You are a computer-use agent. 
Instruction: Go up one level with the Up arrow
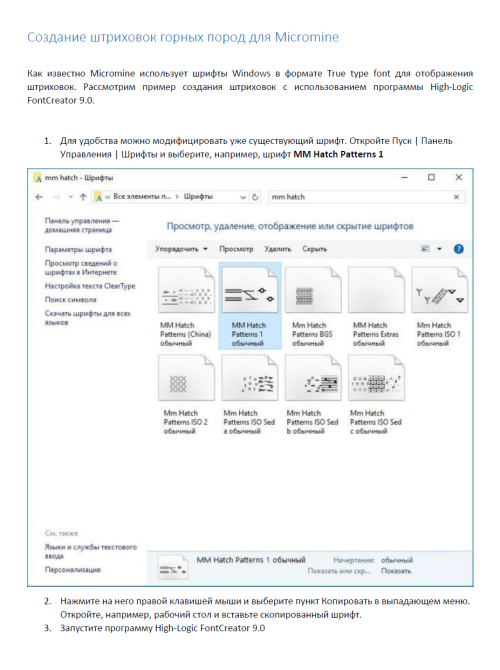pyautogui.click(x=83, y=197)
